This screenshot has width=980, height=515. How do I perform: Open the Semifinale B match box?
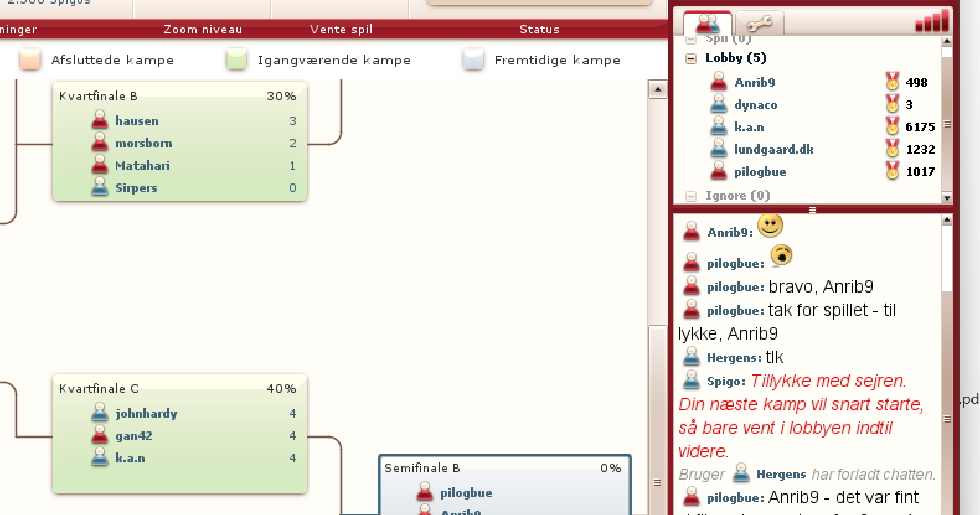click(504, 483)
